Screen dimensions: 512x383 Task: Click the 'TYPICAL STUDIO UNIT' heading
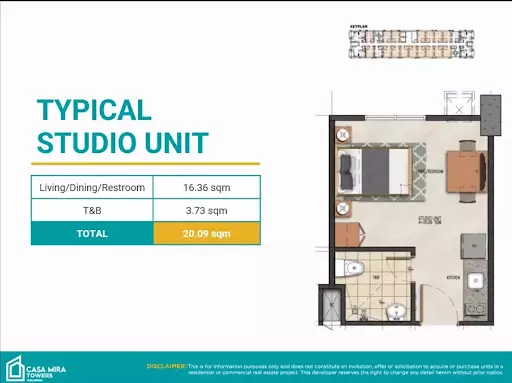[123, 126]
